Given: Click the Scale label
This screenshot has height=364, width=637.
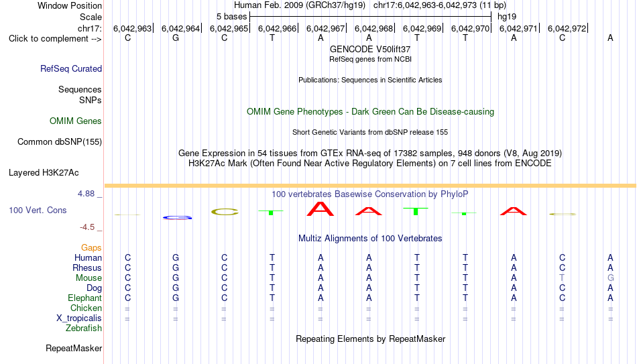Looking at the screenshot, I should pos(91,17).
